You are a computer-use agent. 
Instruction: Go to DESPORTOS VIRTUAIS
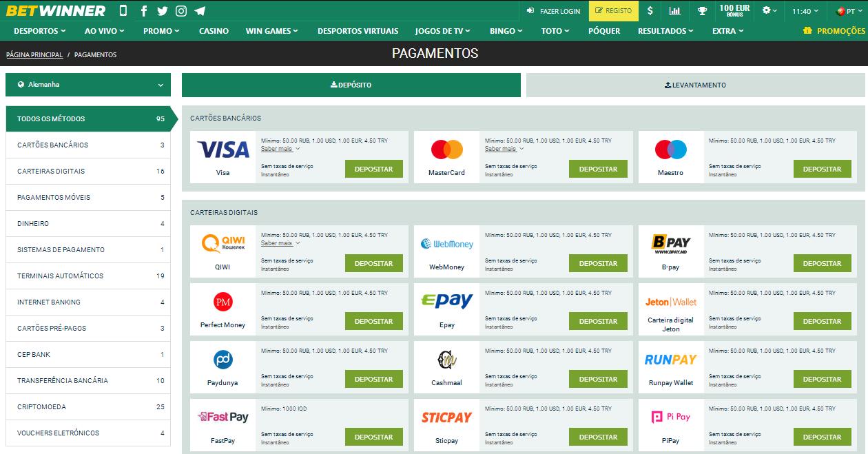point(358,31)
